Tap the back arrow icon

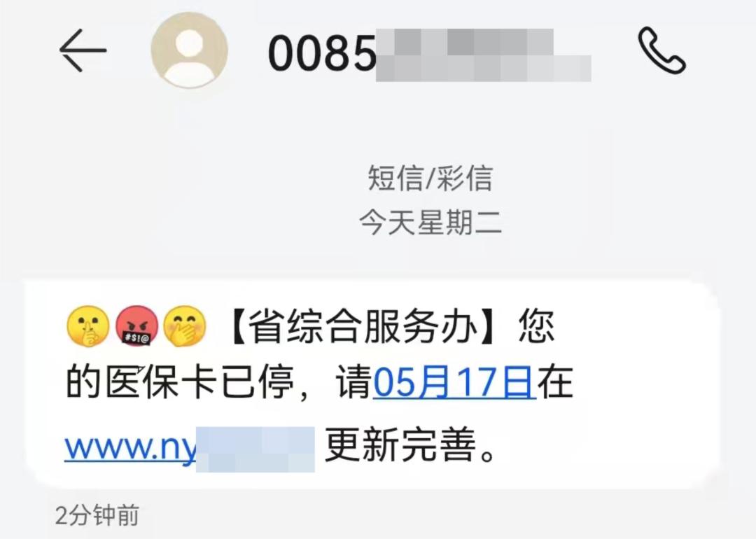83,50
